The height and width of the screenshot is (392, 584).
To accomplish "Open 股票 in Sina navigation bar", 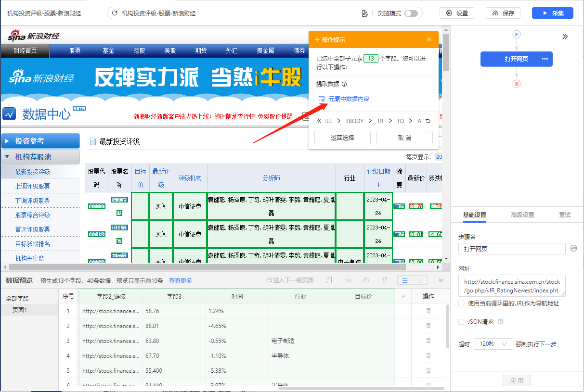I will click(75, 51).
